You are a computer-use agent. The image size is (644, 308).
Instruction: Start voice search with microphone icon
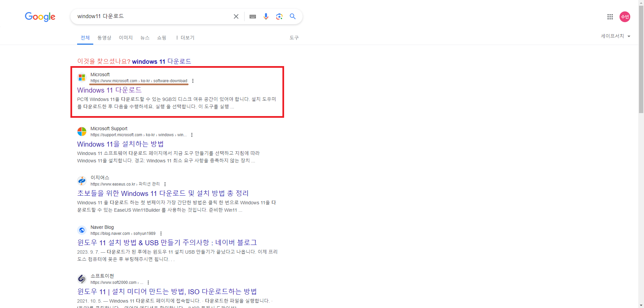(266, 16)
